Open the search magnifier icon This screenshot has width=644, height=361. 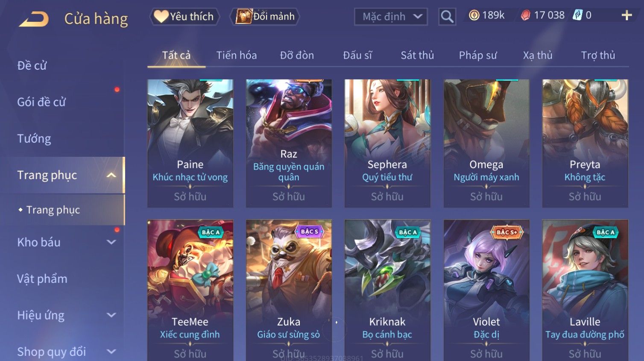coord(447,17)
